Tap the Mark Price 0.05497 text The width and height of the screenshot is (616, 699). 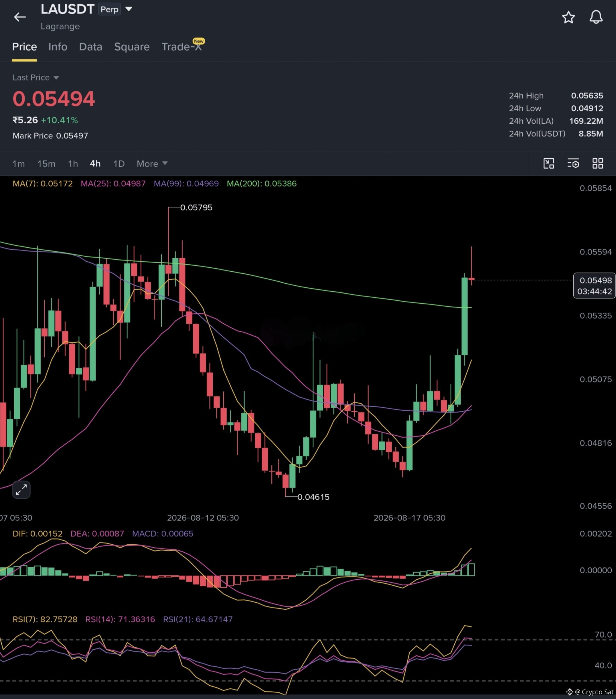50,136
